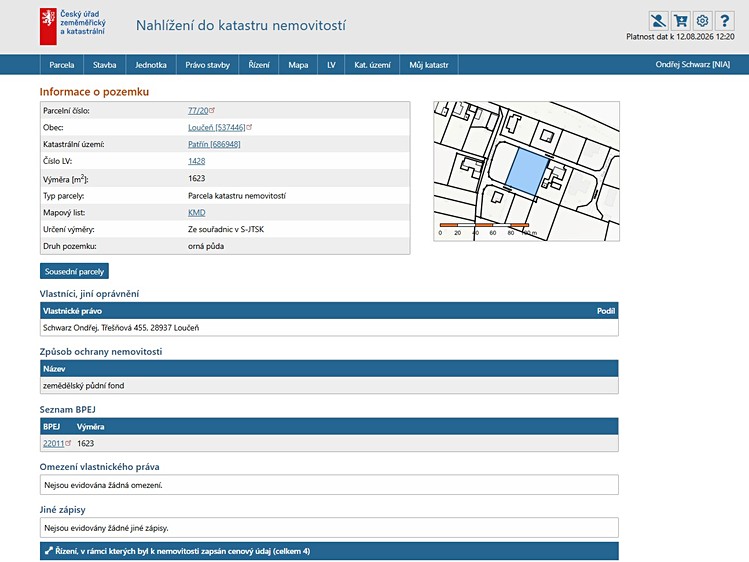Click the Platnost dat timestamp text
This screenshot has height=562, width=749.
[680, 37]
